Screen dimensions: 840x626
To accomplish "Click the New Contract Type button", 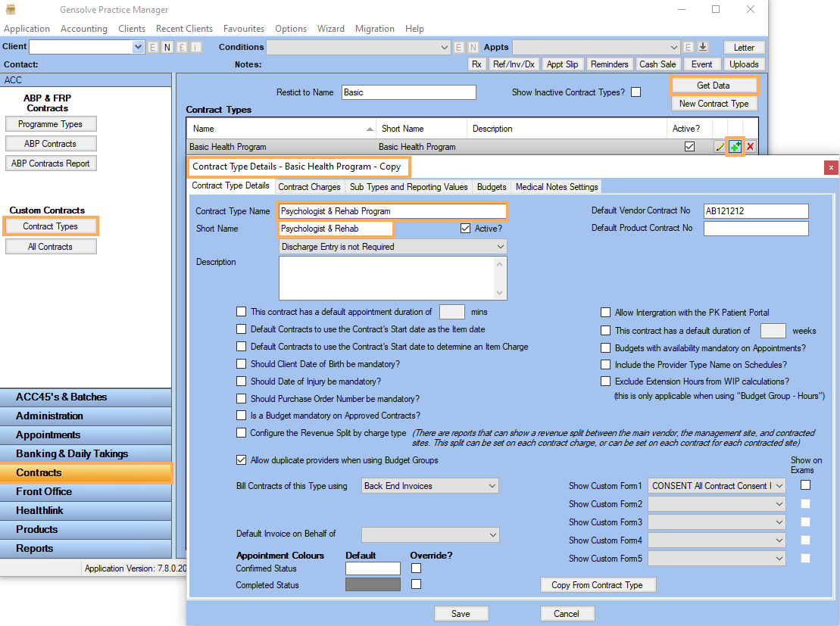I will (x=714, y=104).
